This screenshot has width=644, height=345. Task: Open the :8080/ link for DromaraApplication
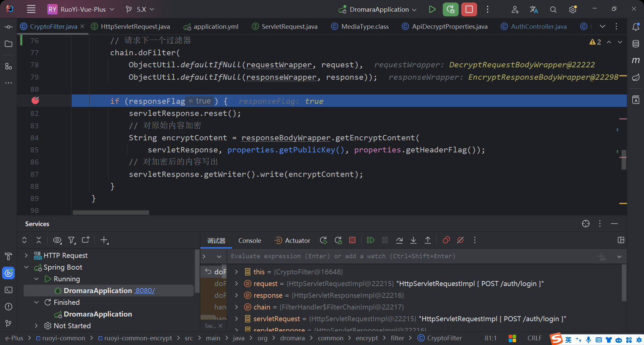pyautogui.click(x=145, y=291)
